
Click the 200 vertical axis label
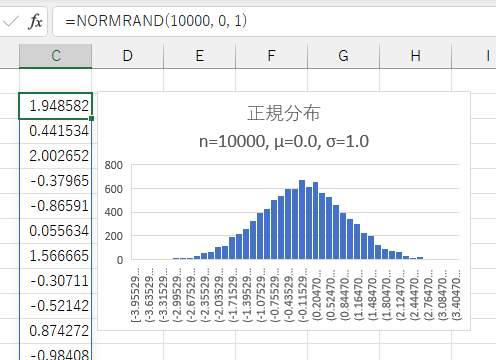114,236
